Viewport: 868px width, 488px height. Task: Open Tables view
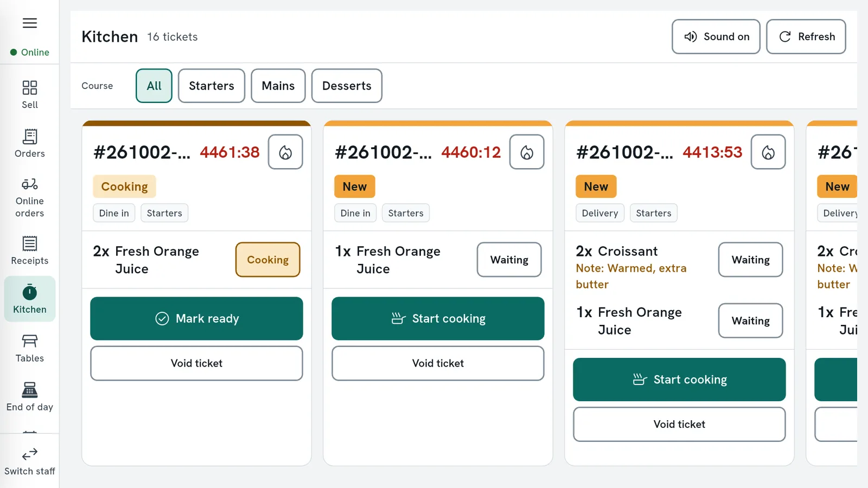[30, 348]
